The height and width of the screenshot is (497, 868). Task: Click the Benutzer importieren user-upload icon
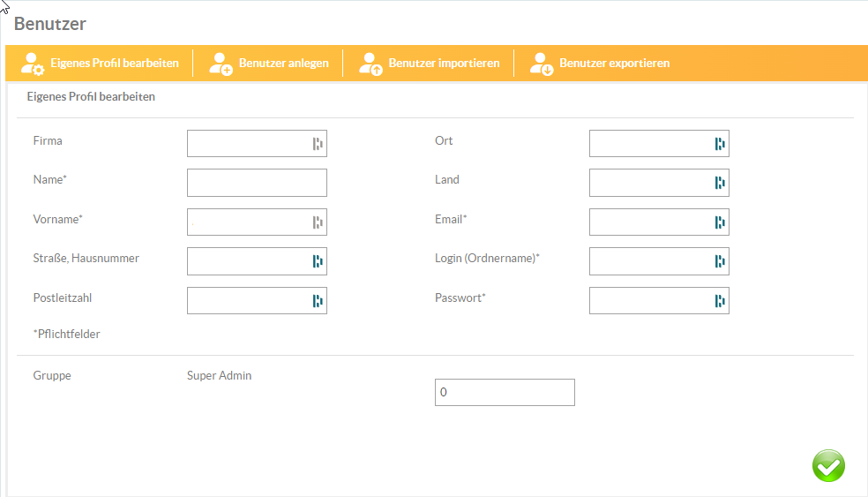[x=371, y=64]
